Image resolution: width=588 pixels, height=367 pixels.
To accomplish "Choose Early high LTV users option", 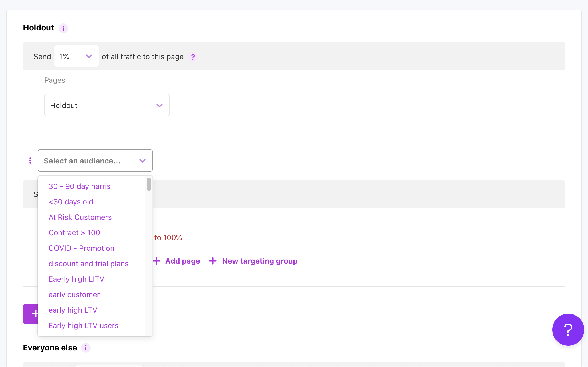I will click(83, 325).
